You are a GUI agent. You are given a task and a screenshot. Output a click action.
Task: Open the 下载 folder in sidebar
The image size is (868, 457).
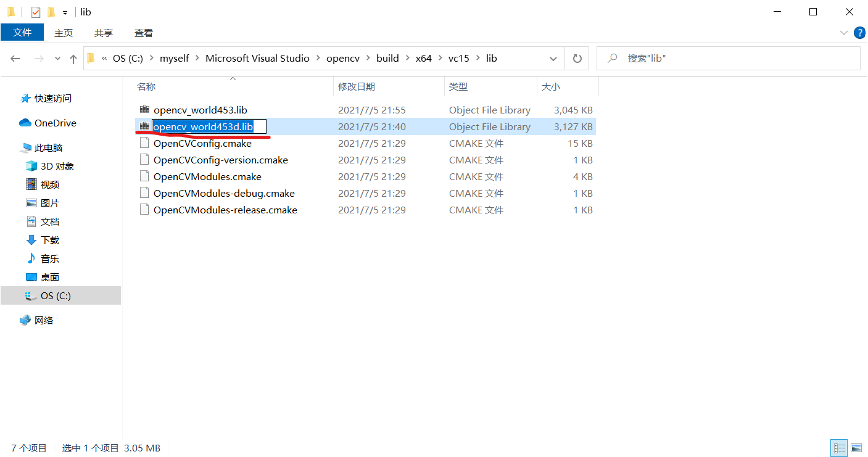pyautogui.click(x=43, y=241)
